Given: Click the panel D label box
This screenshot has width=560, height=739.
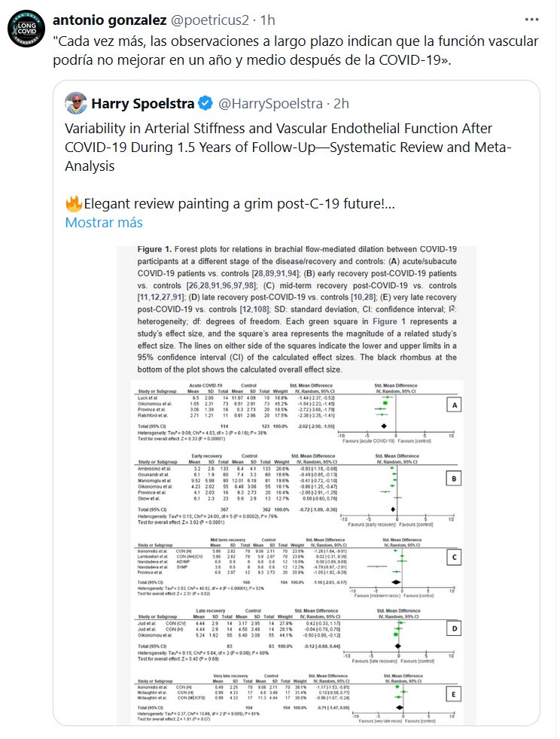Looking at the screenshot, I should tap(452, 629).
